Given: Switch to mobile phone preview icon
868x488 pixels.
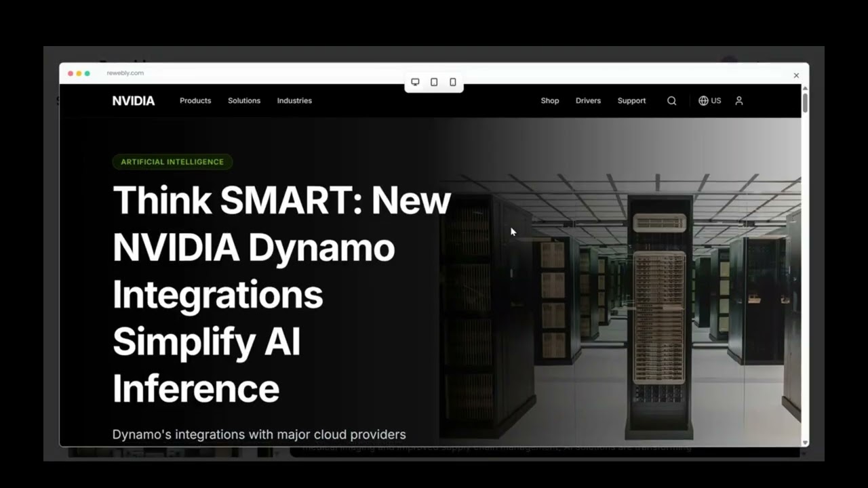Looking at the screenshot, I should point(453,82).
